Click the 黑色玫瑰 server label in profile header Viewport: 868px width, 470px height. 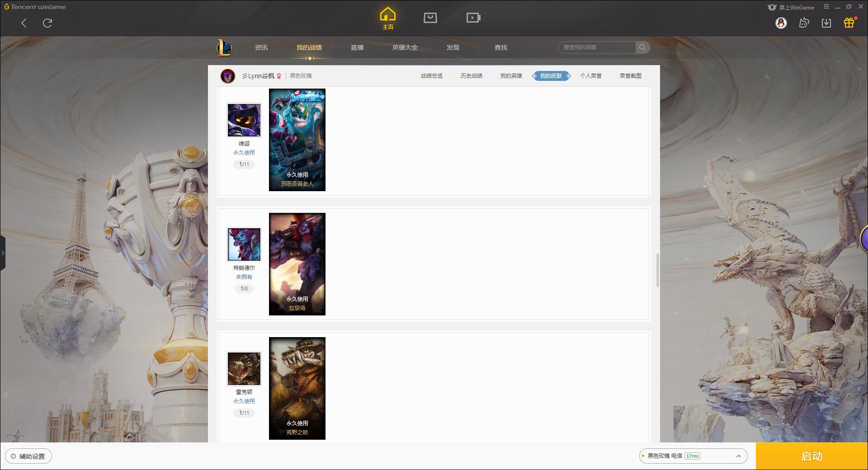(301, 76)
